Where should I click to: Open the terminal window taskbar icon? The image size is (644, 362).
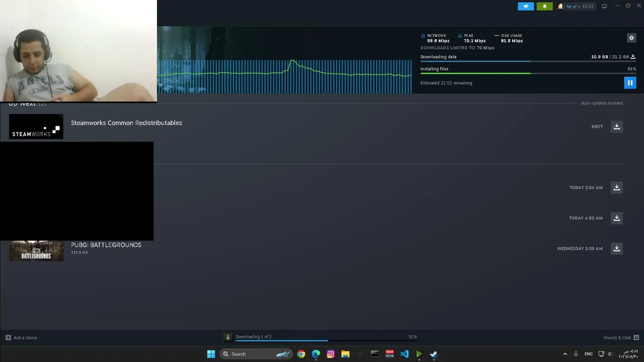coord(374,354)
